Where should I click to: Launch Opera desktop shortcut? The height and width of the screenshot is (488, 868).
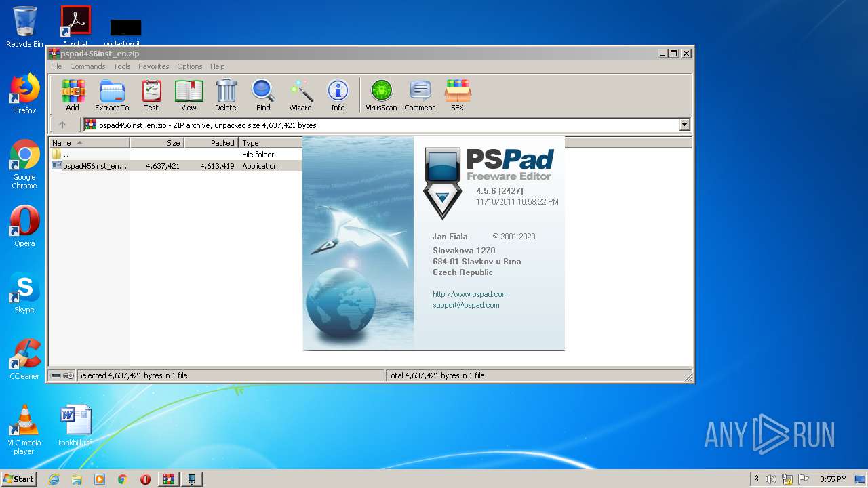24,226
